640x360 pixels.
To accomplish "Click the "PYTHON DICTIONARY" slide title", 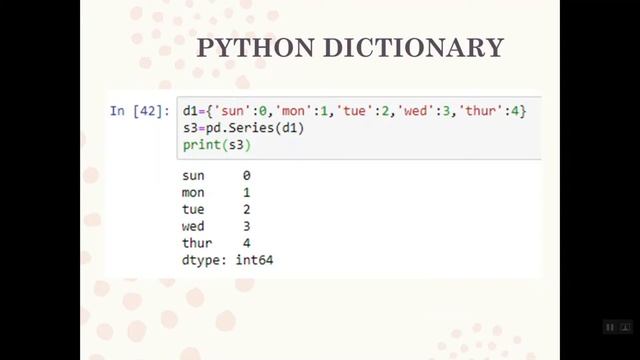I will (x=350, y=48).
